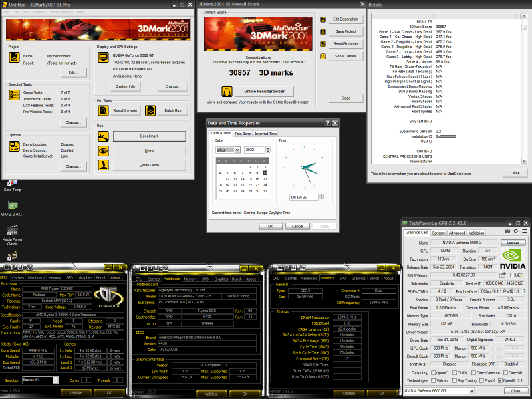Click Change... in the Selected Tests group
The height and width of the screenshot is (399, 532).
click(x=73, y=122)
